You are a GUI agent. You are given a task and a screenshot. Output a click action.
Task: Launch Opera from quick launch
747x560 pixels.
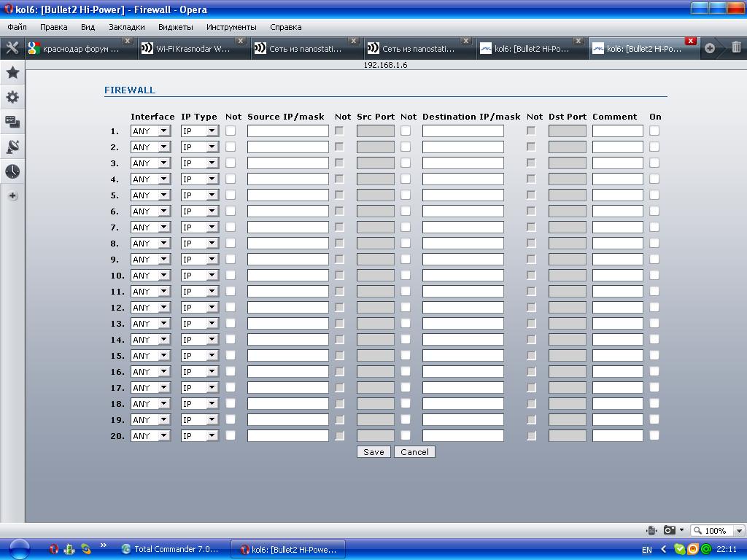(x=54, y=549)
